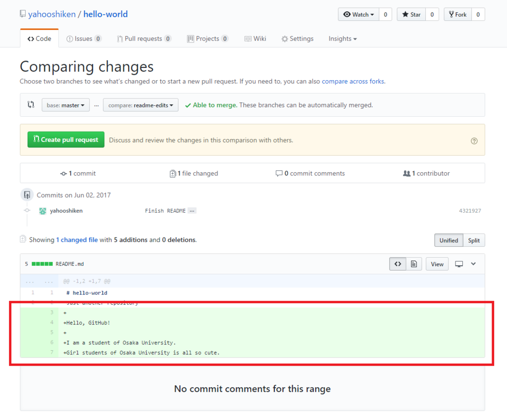
Task: Click the Fork count showing 0
Action: pos(478,14)
